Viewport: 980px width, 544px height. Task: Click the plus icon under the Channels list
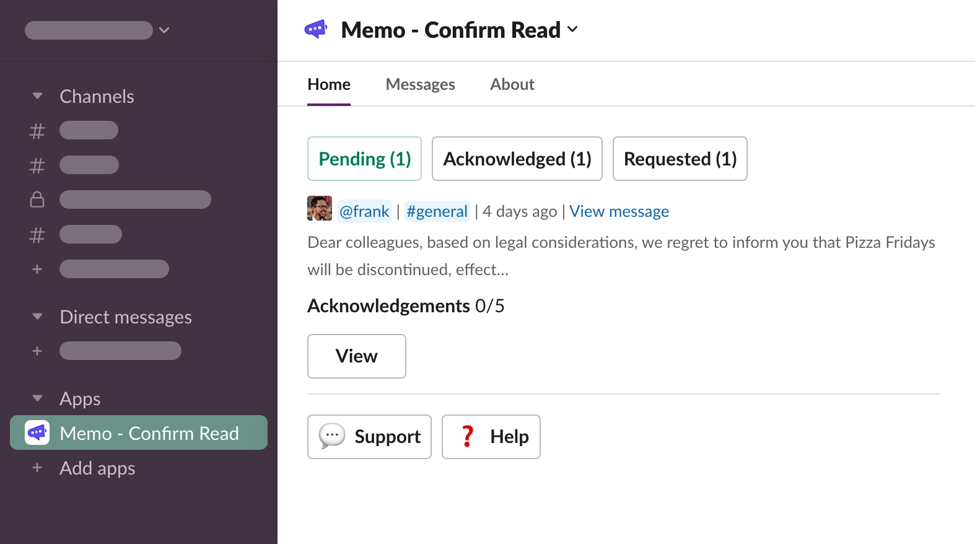point(37,269)
